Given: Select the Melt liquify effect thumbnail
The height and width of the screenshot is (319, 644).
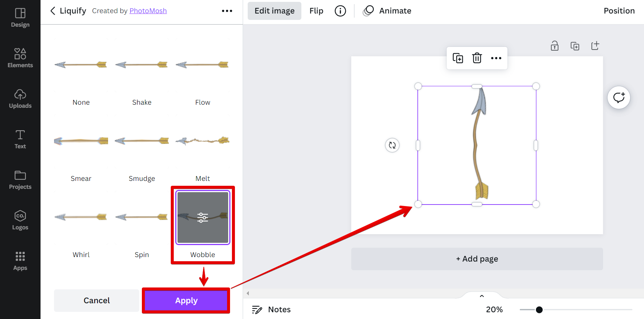Looking at the screenshot, I should point(203,141).
